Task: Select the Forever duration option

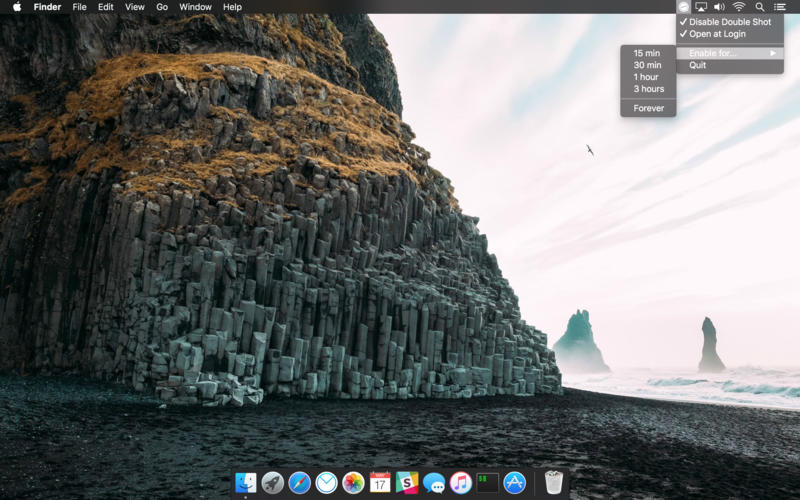Action: coord(648,108)
